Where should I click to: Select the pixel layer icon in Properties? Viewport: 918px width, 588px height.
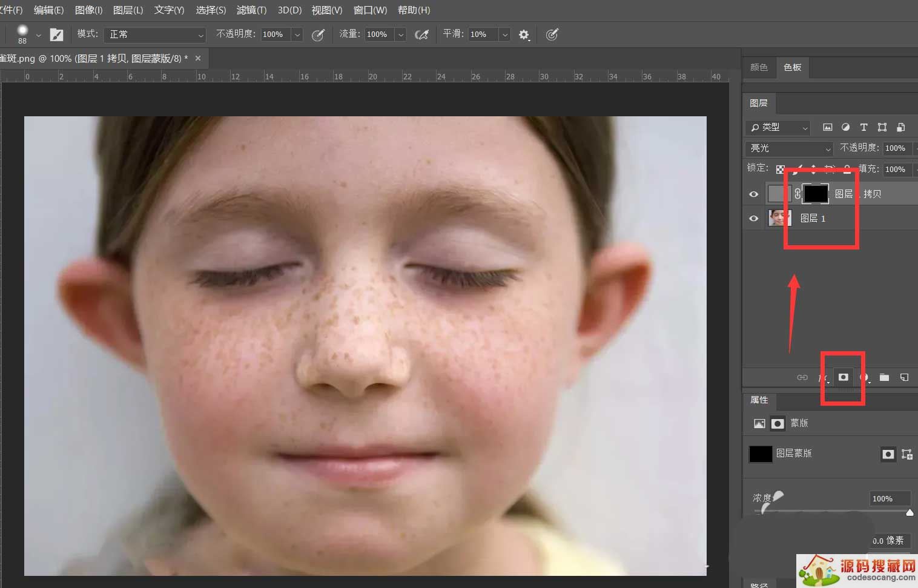tap(759, 423)
